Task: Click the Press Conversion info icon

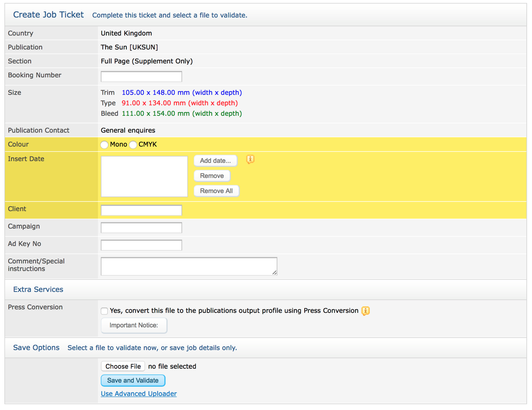Action: [x=366, y=311]
